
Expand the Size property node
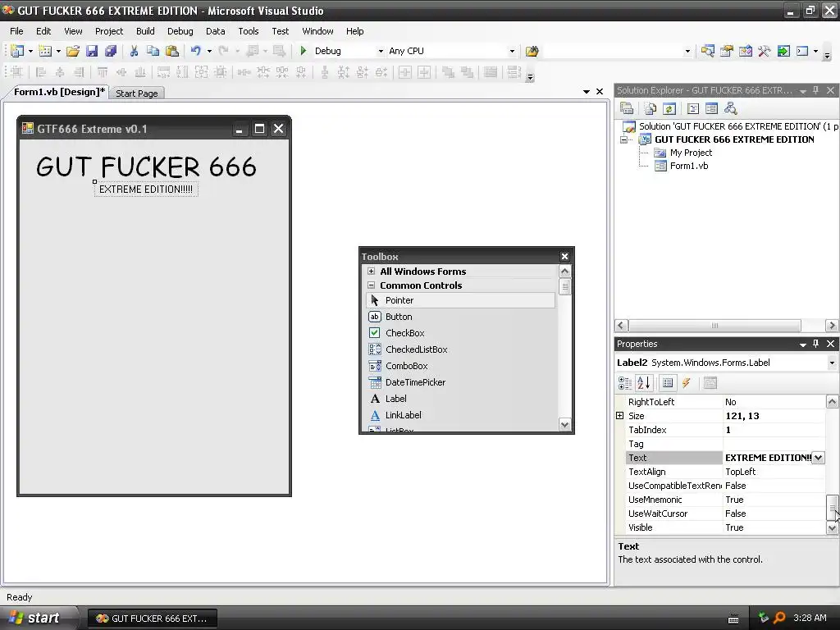point(620,416)
